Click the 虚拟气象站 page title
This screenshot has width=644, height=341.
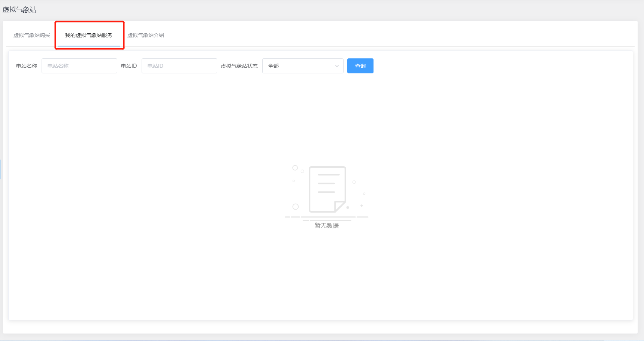coord(19,10)
